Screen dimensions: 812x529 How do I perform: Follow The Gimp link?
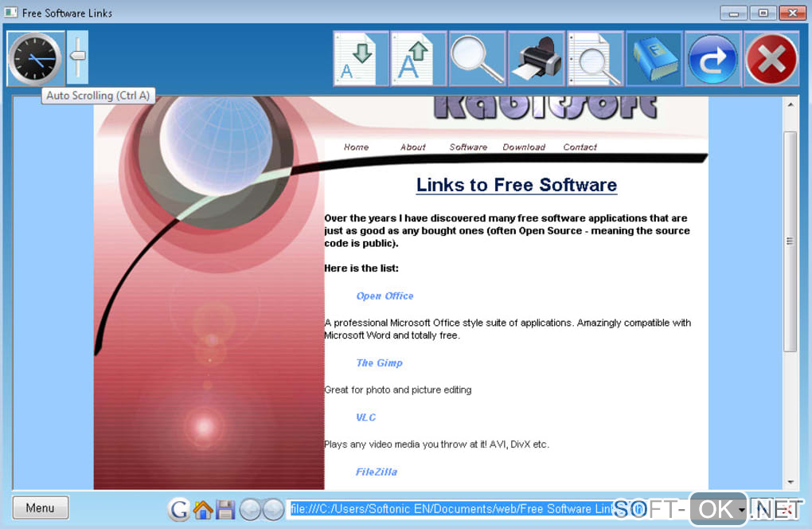tap(379, 362)
